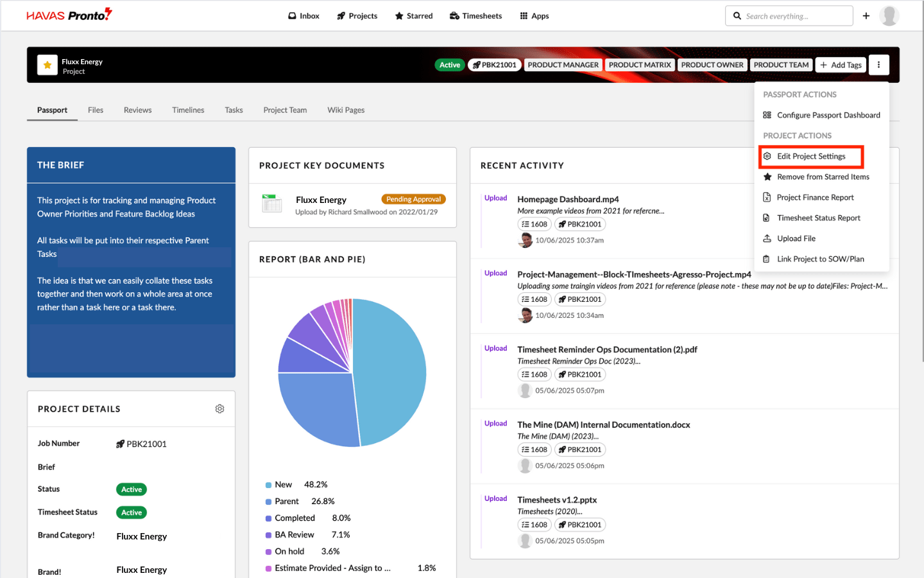This screenshot has width=924, height=578.
Task: Choose Configure Passport Dashboard
Action: pyautogui.click(x=822, y=115)
